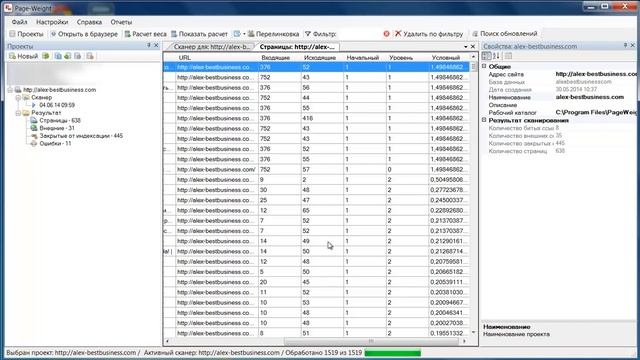640x360 pixels.
Task: Create a new project with Новый
Action: point(24,56)
